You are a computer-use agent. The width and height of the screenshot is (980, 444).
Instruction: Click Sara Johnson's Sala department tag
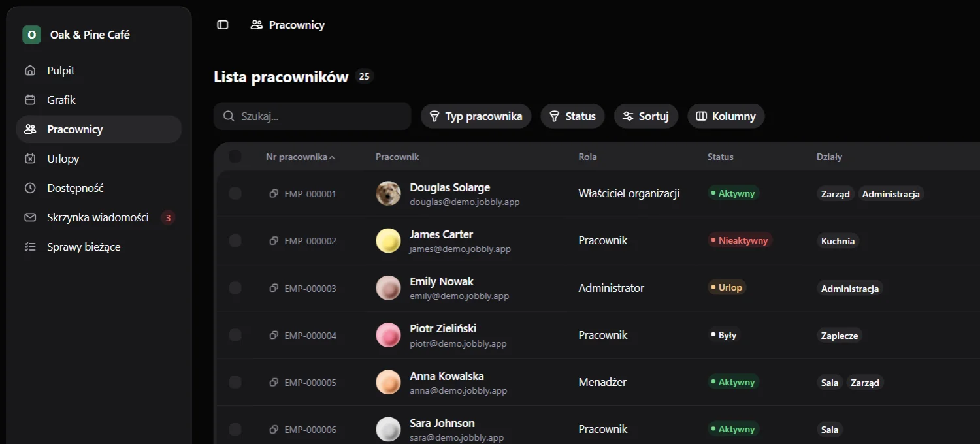[830, 430]
